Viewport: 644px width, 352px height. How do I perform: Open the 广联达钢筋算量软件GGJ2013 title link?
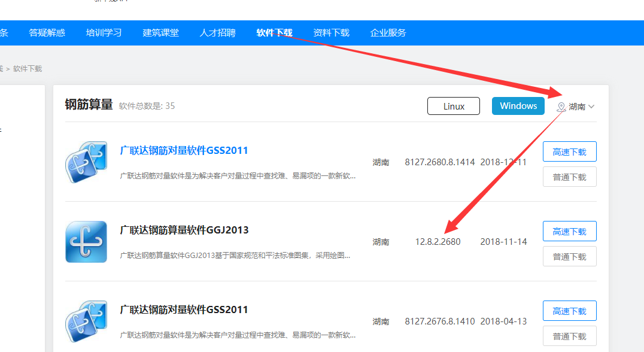pyautogui.click(x=184, y=230)
